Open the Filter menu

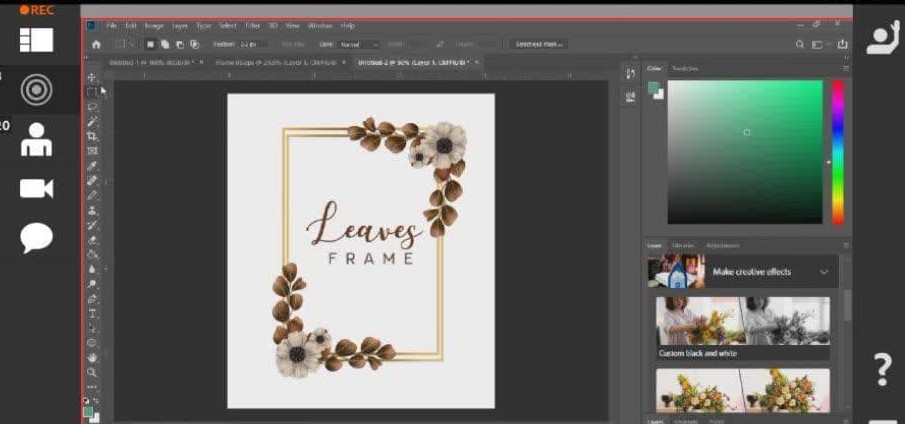tap(252, 26)
